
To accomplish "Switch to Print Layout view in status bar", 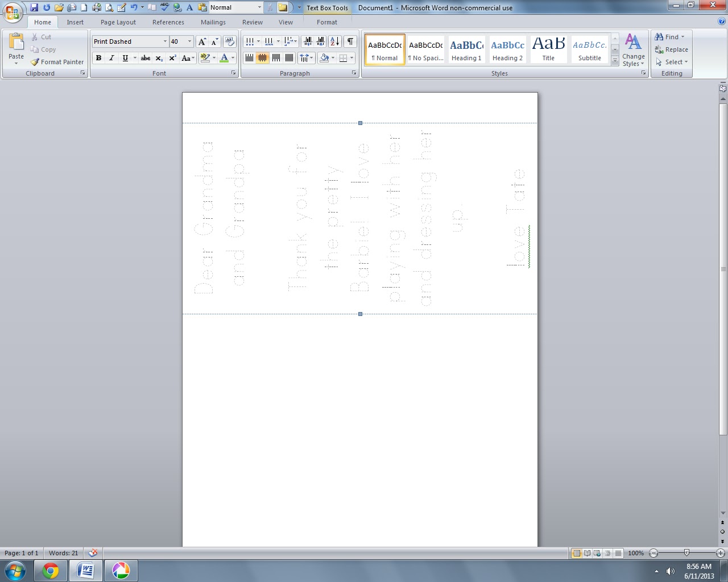I will (577, 553).
